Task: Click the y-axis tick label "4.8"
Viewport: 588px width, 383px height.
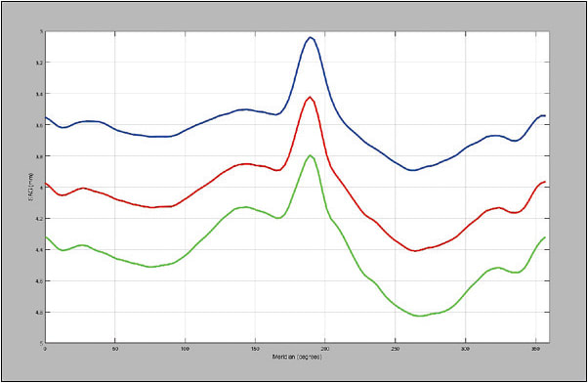Action: (x=40, y=312)
